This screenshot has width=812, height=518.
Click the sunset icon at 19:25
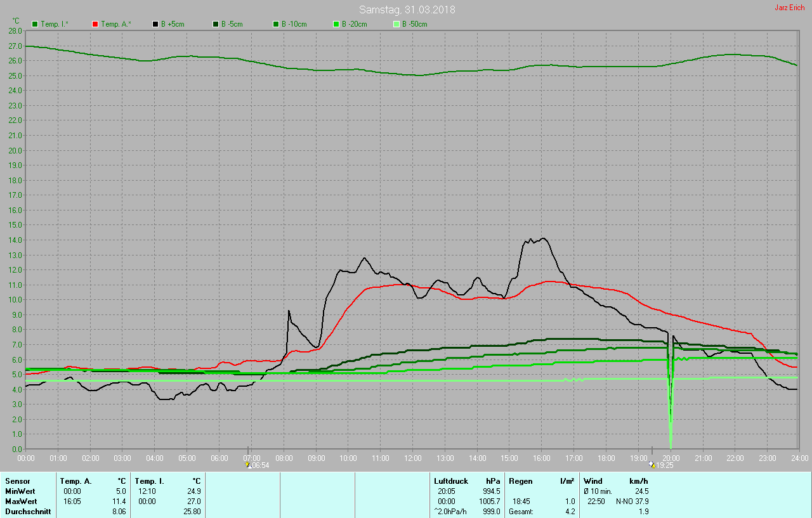pos(652,465)
